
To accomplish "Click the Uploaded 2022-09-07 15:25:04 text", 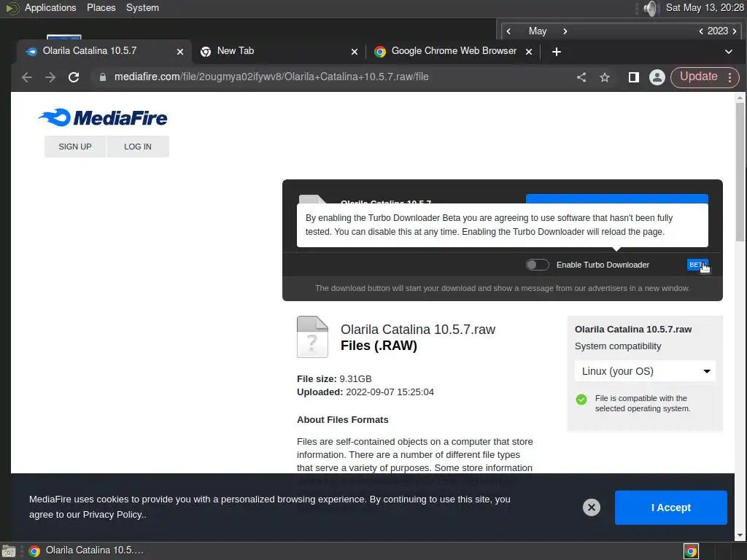I will coord(365,392).
